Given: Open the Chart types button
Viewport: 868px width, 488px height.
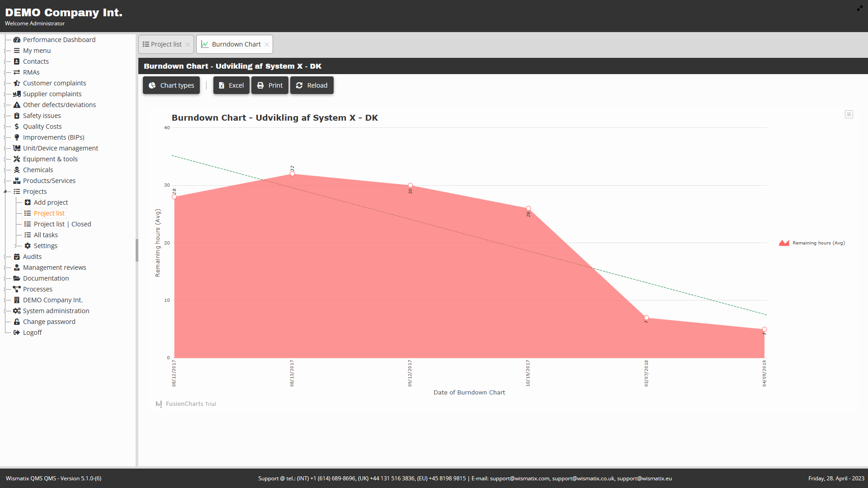Looking at the screenshot, I should (171, 85).
